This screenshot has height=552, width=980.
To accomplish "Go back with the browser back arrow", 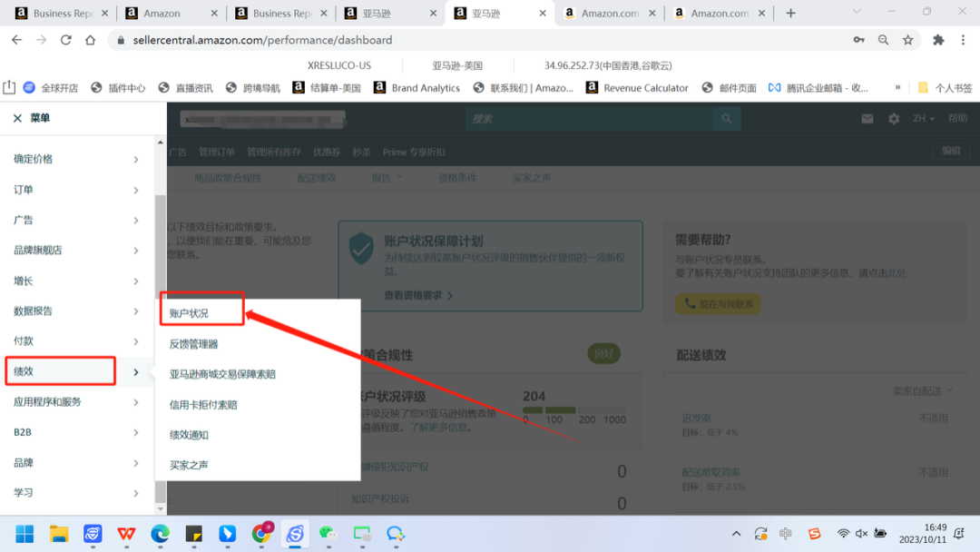I will pos(17,40).
